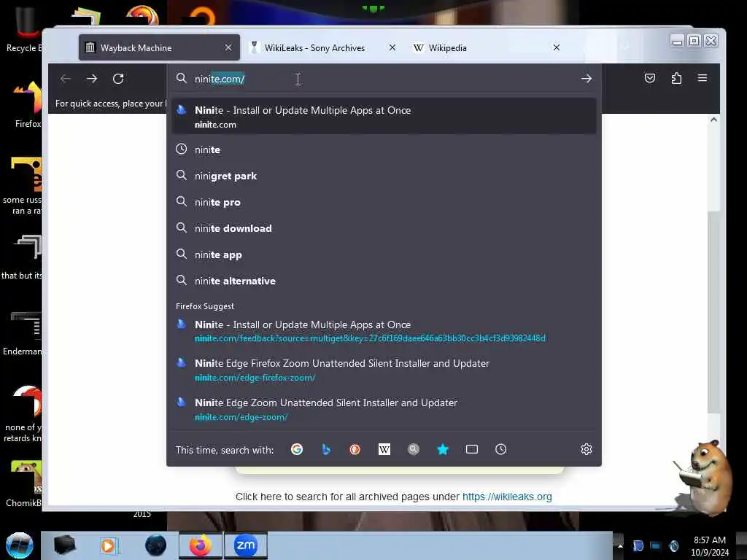Viewport: 747px width, 560px height.
Task: Search this time with Google icon
Action: 297,449
